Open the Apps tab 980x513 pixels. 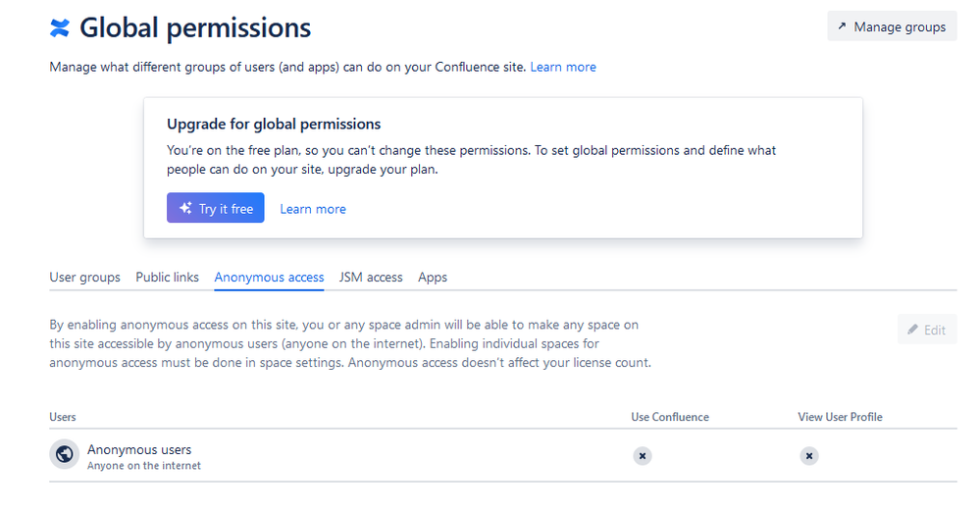point(433,278)
